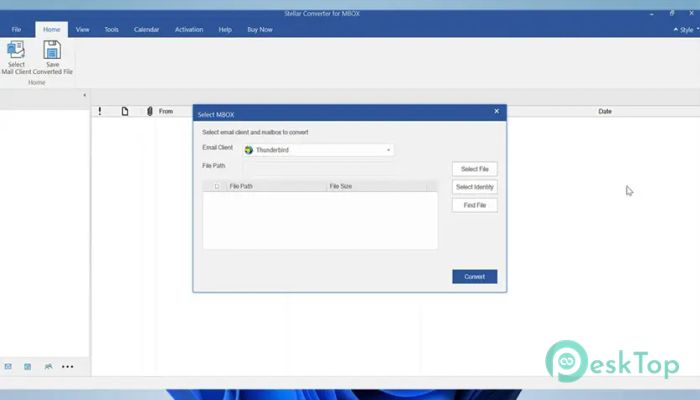Open the Activation ribbon tab

pyautogui.click(x=189, y=29)
